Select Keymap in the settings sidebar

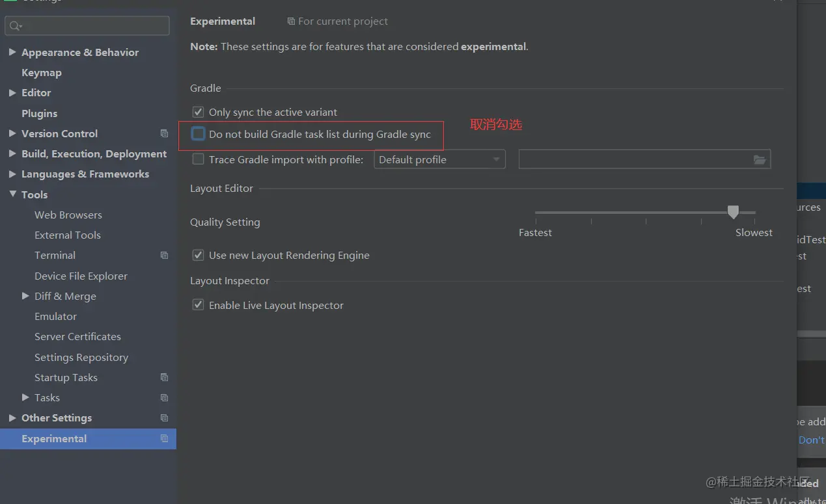(41, 72)
